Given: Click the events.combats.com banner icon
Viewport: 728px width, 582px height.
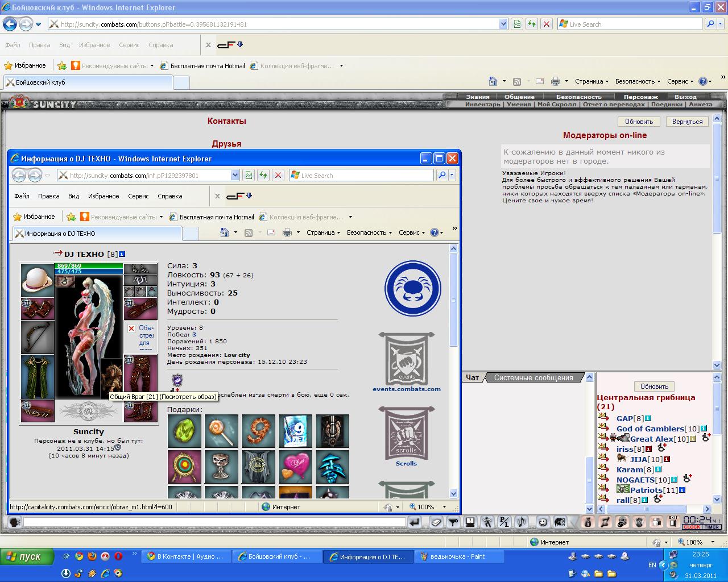Looking at the screenshot, I should click(x=407, y=359).
